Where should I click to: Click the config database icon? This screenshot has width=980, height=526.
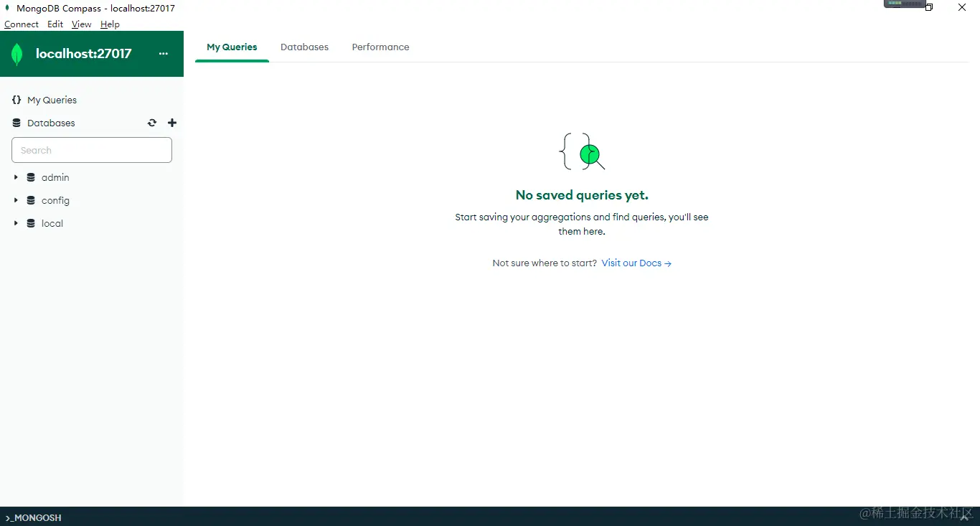(31, 200)
